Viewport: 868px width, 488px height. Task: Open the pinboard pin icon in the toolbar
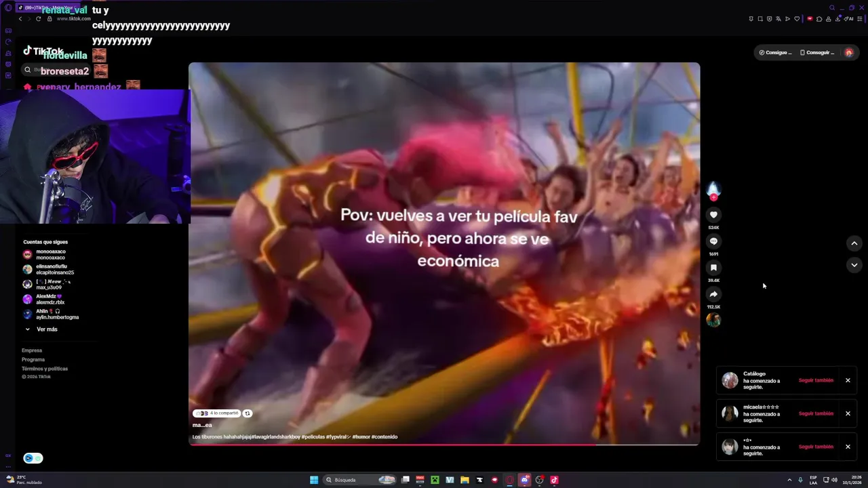(751, 19)
